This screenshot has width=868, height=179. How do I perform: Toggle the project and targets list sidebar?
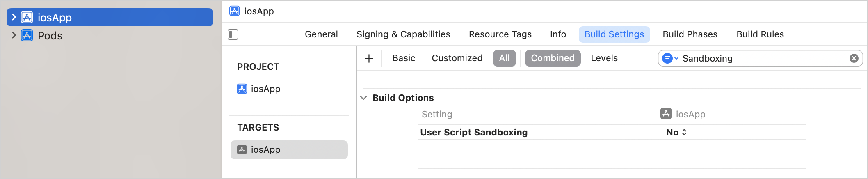[233, 34]
